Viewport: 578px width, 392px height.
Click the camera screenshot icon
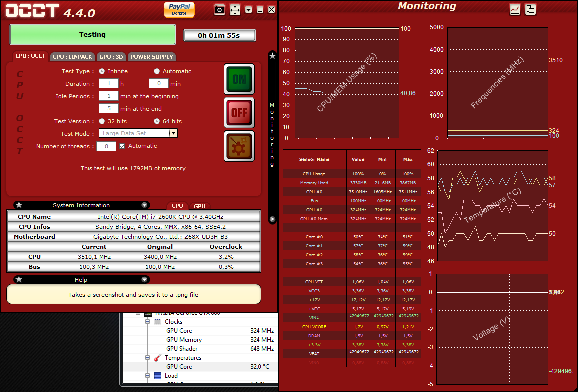pos(219,10)
